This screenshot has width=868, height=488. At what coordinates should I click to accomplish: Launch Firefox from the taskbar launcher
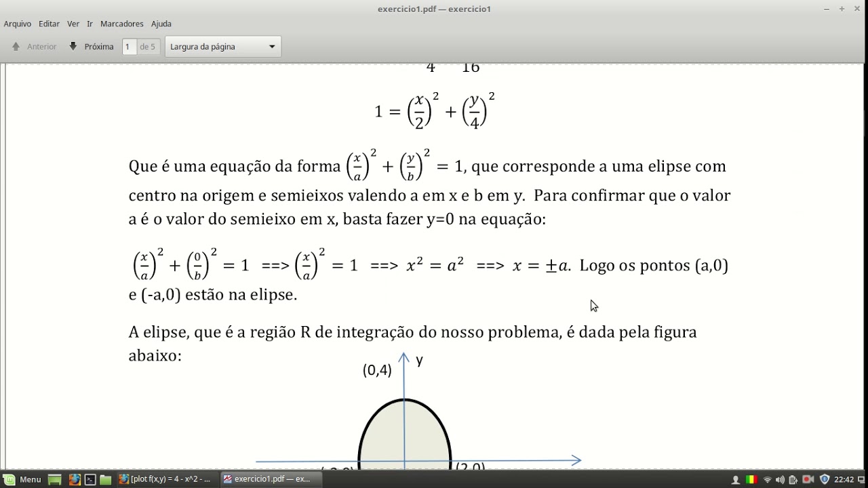pyautogui.click(x=75, y=479)
